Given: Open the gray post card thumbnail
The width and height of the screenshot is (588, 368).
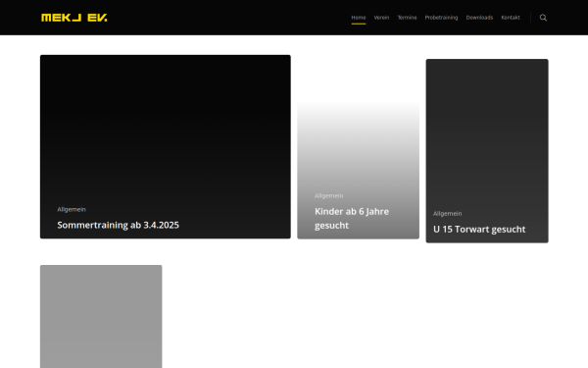Looking at the screenshot, I should coord(101,317).
